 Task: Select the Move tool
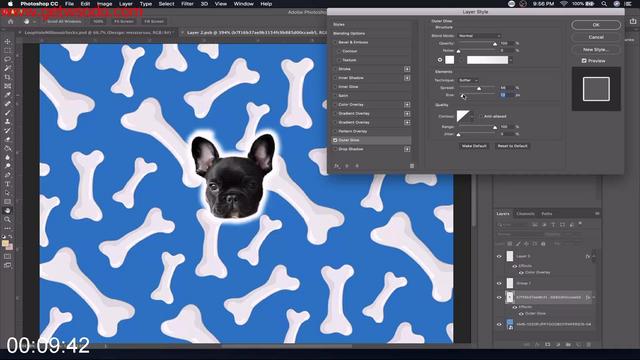[x=7, y=42]
